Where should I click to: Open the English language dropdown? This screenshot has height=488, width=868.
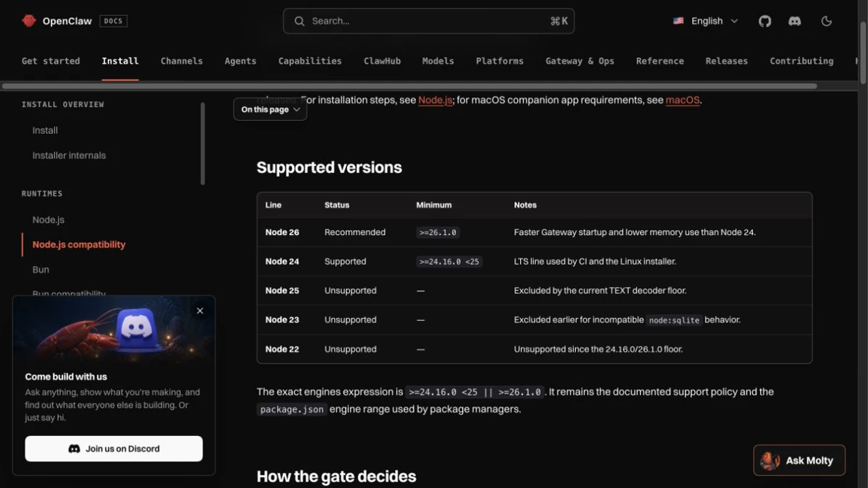[705, 21]
